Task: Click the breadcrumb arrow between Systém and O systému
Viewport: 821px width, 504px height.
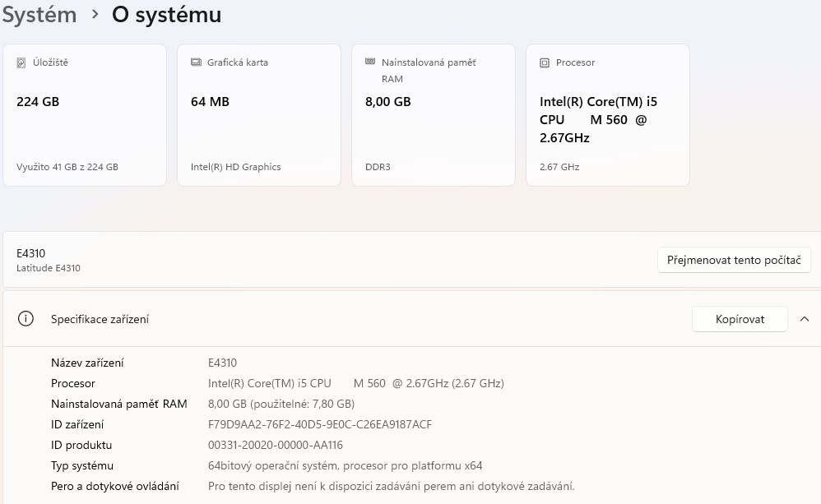Action: 95,15
